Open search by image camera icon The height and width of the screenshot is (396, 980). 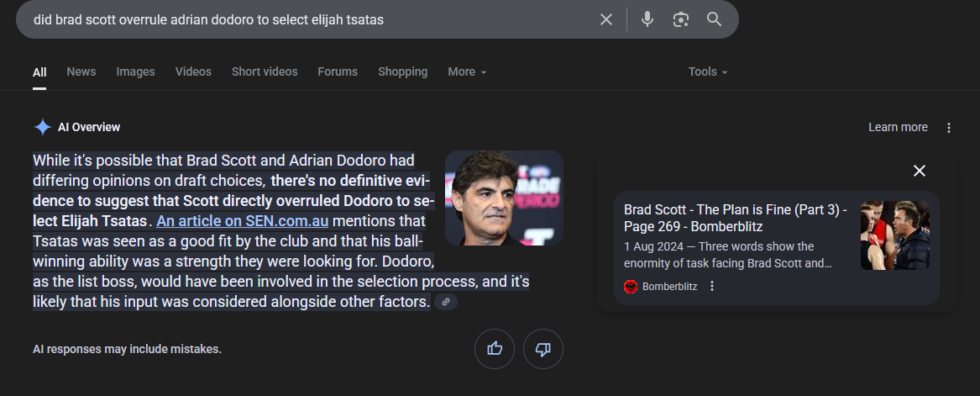pos(680,19)
